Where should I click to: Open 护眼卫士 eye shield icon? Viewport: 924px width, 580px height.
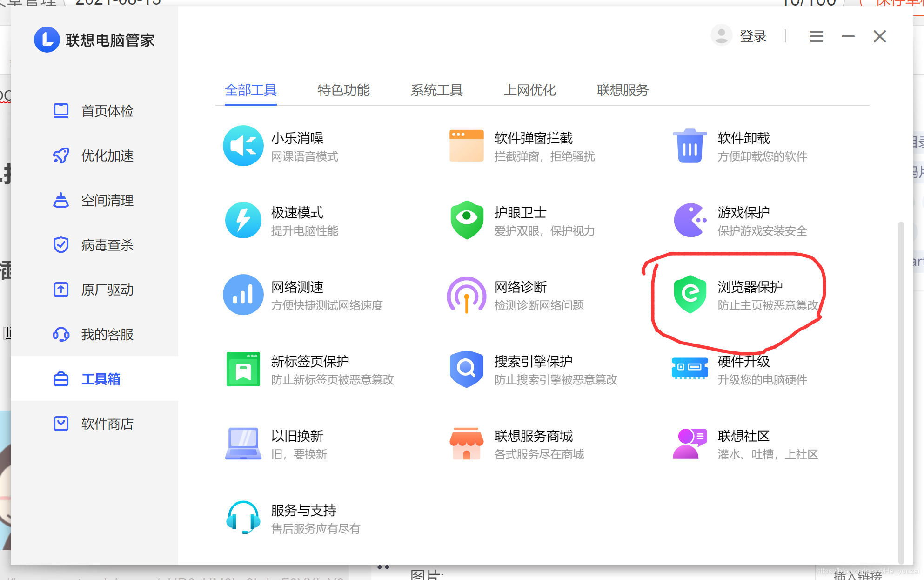point(467,220)
